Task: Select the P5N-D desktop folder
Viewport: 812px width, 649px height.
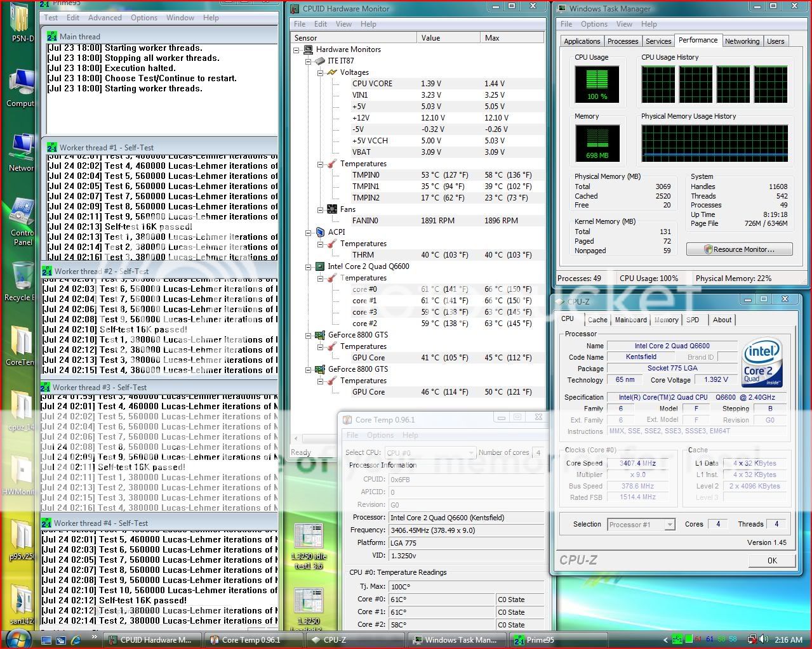Action: pyautogui.click(x=21, y=23)
